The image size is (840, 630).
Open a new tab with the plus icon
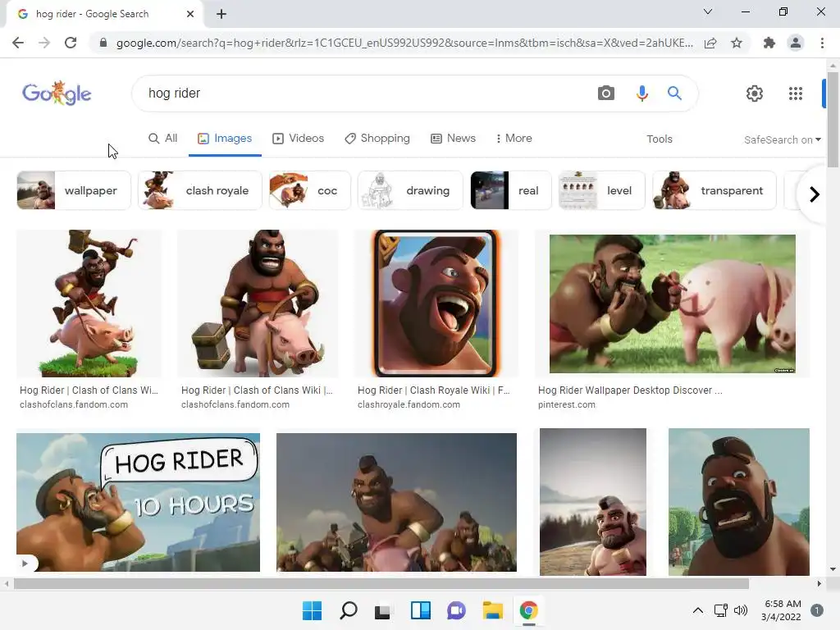point(221,14)
